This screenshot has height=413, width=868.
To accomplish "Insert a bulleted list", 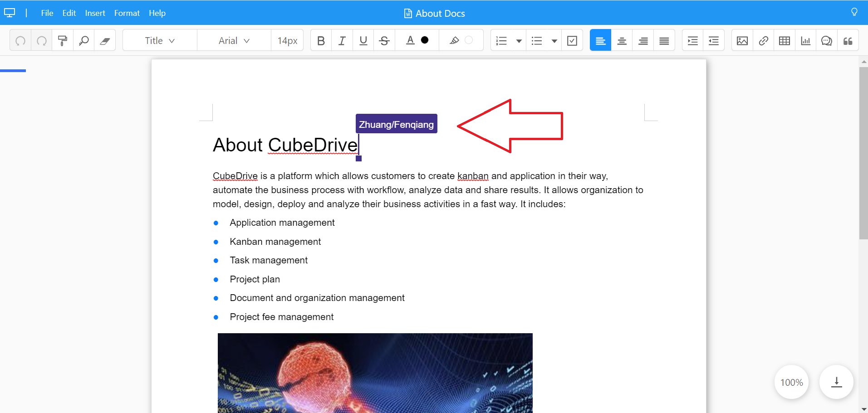I will click(537, 41).
